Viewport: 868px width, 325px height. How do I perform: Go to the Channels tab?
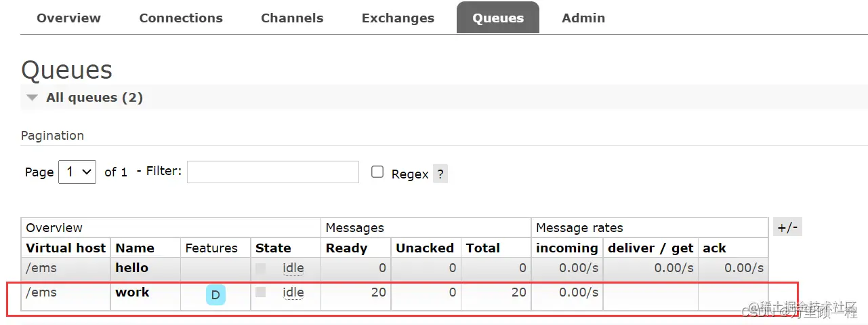292,18
